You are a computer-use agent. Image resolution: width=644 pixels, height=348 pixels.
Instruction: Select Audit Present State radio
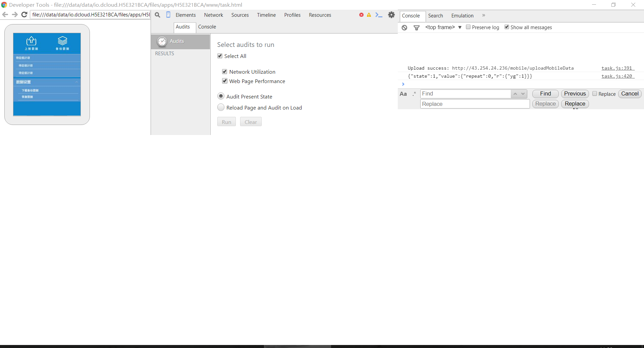click(x=221, y=96)
